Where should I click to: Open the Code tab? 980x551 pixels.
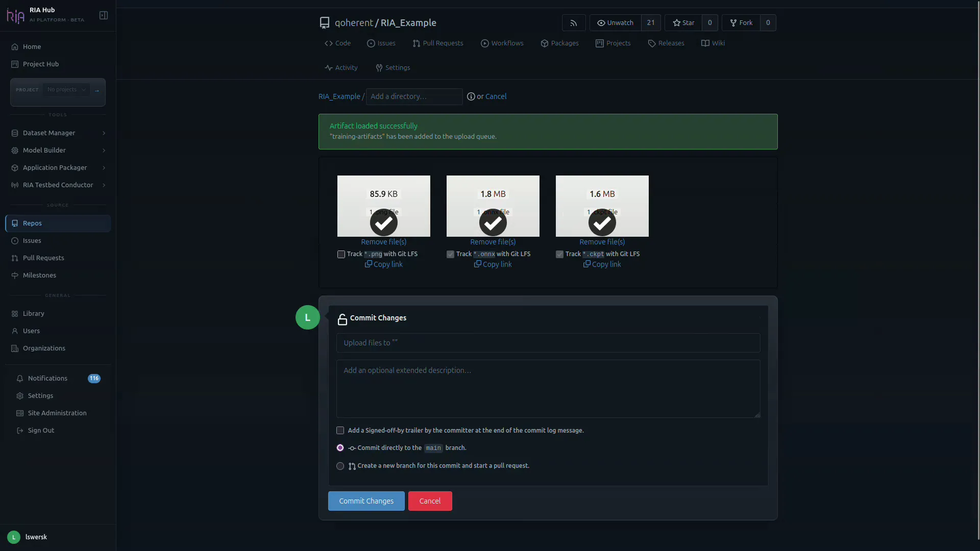tap(337, 43)
